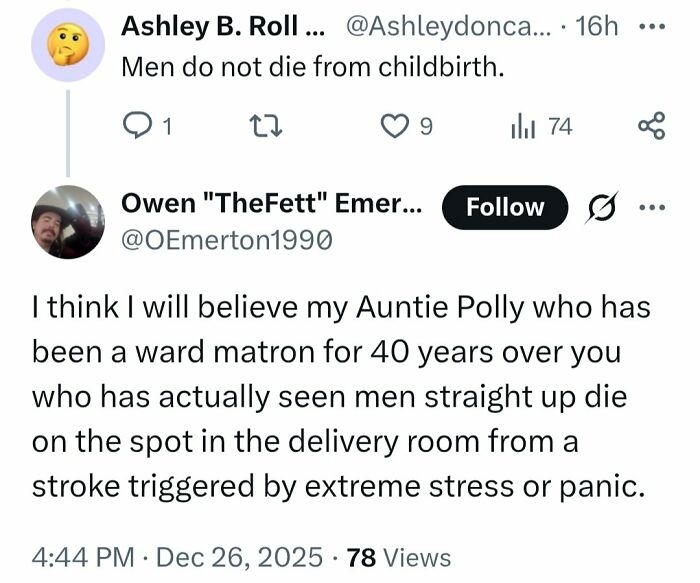
Task: Open Owen "TheFett" Emer... display name
Action: point(271,205)
